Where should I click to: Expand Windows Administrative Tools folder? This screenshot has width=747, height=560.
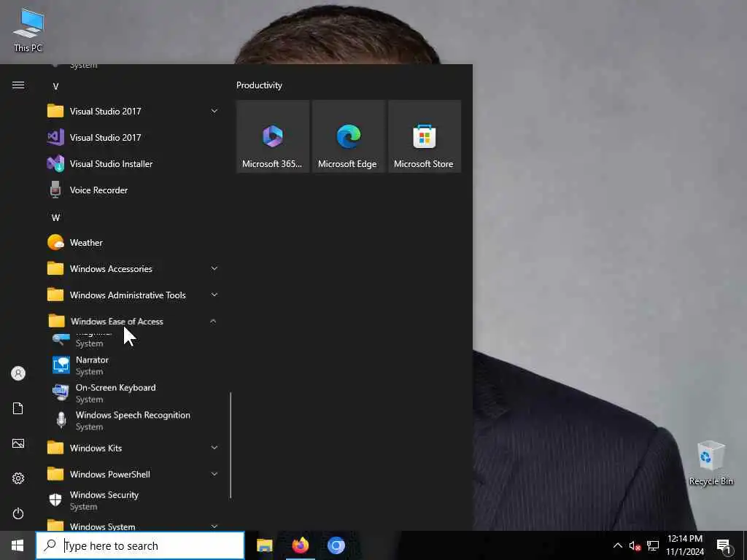tap(133, 295)
